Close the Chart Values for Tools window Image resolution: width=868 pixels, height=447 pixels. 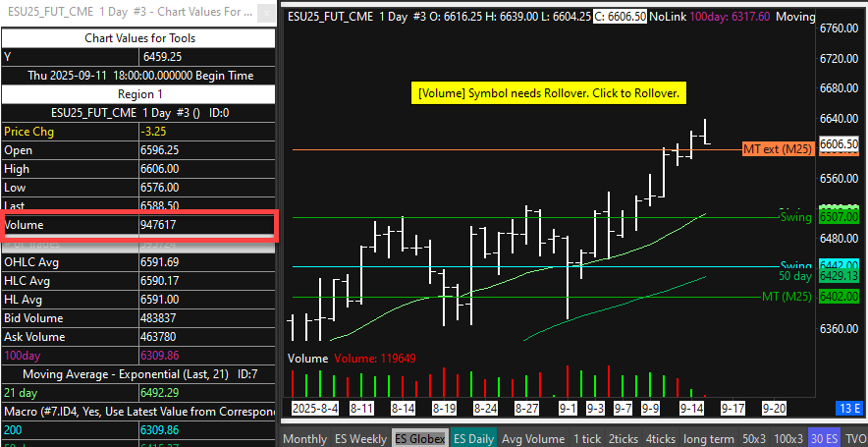[x=267, y=14]
